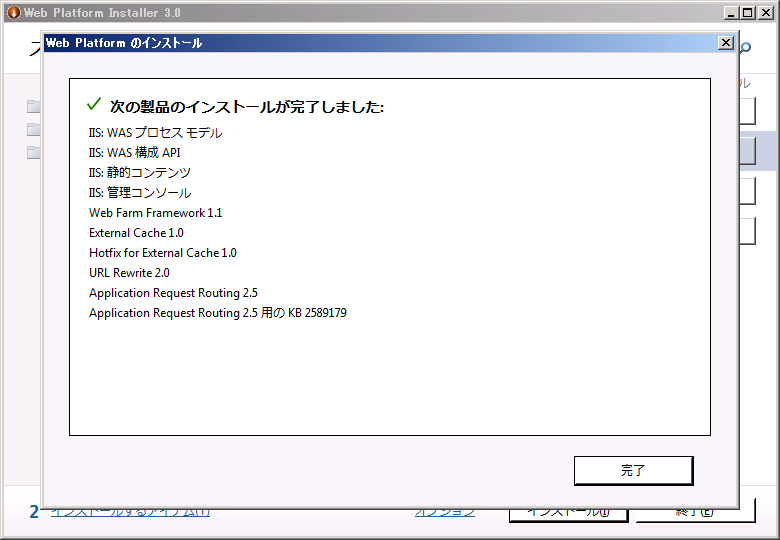Open the オプション link in the main window
The height and width of the screenshot is (540, 780).
pyautogui.click(x=445, y=512)
